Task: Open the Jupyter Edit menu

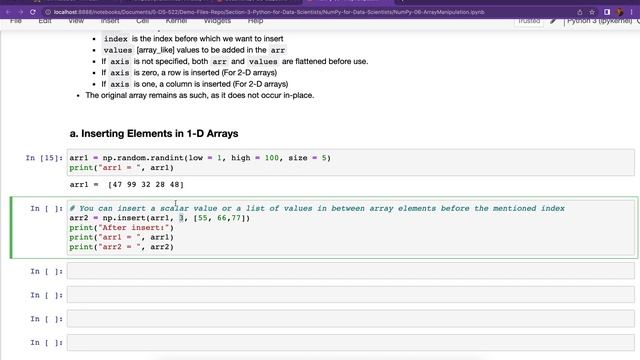Action: pos(45,21)
